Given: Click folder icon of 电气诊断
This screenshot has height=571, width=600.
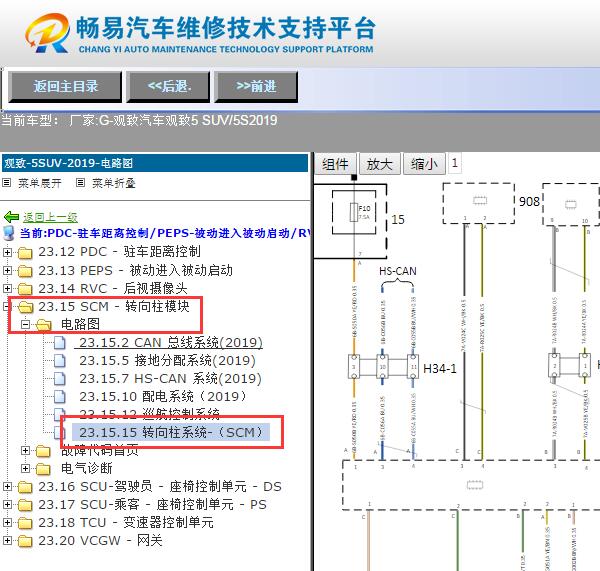Looking at the screenshot, I should [44, 468].
